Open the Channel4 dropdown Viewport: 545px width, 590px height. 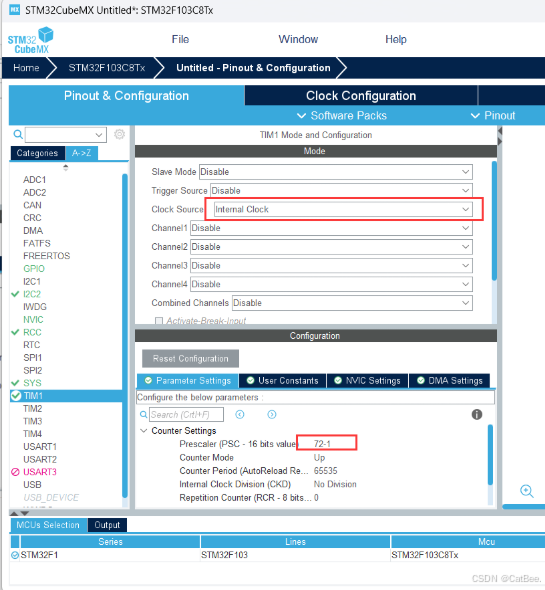(x=331, y=284)
